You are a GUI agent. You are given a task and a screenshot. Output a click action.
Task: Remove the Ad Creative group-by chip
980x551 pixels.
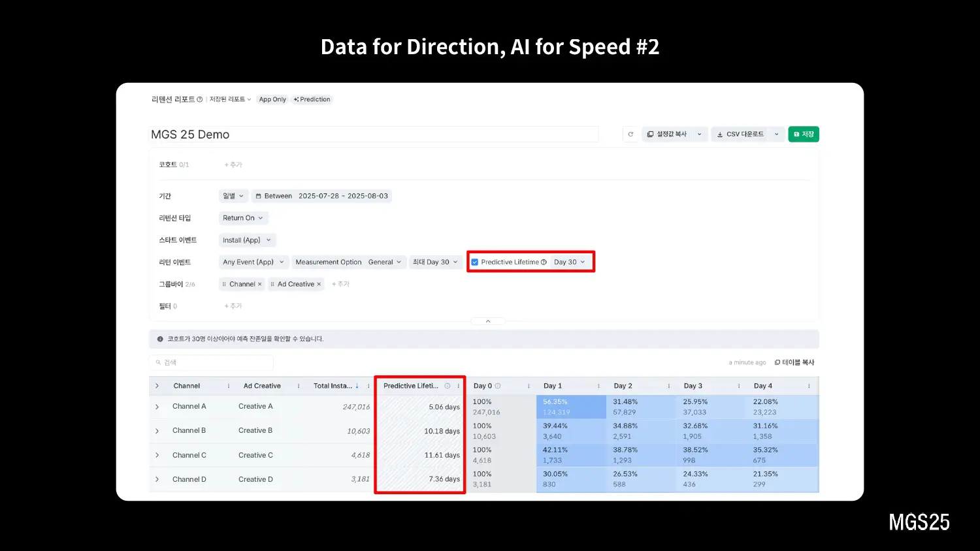click(x=319, y=285)
